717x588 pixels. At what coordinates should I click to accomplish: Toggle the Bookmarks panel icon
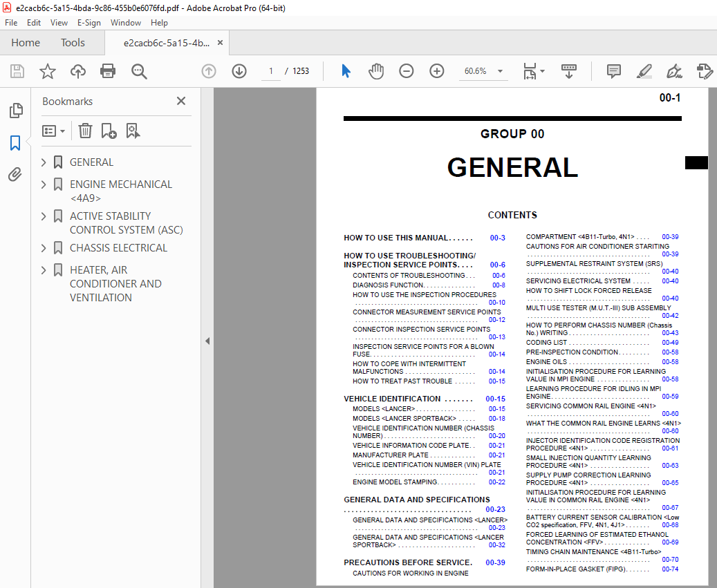pyautogui.click(x=15, y=143)
